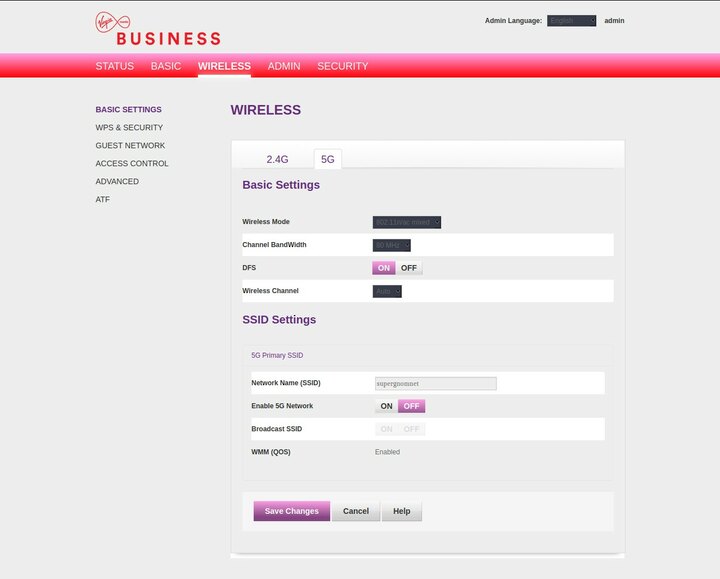This screenshot has height=579, width=720.
Task: Open the Admin Language dropdown
Action: (x=571, y=20)
